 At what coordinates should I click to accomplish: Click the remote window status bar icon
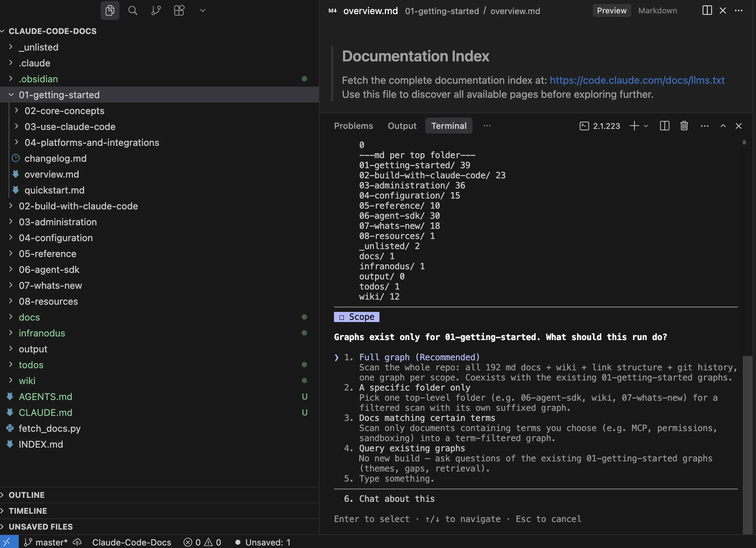click(9, 542)
